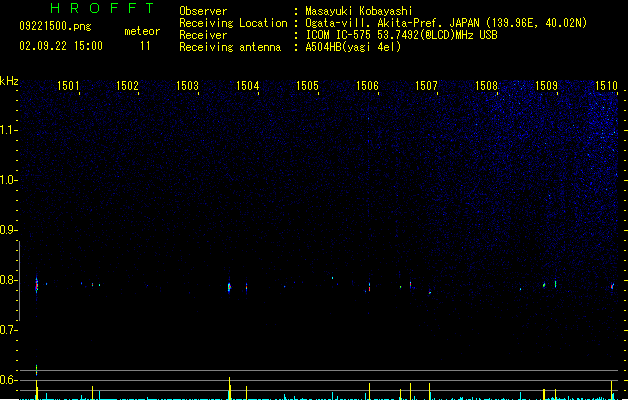Click the 1502 time marker
Viewport: 629px width, 400px height.
pos(127,86)
